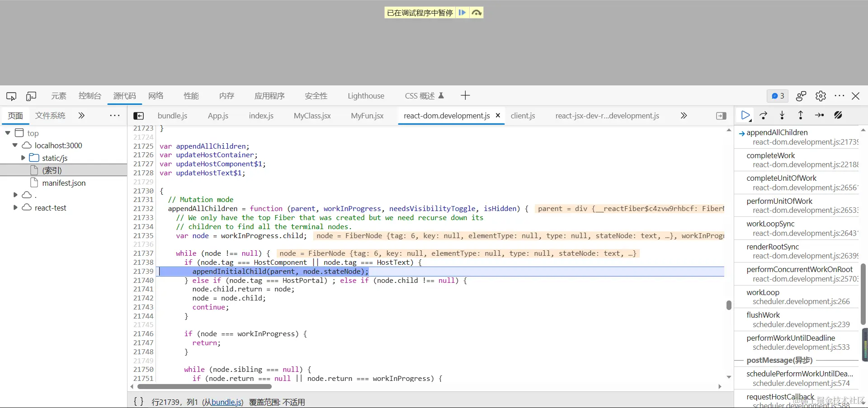Open the customize DevTools ellipsis menu
The image size is (868, 408).
coord(840,96)
